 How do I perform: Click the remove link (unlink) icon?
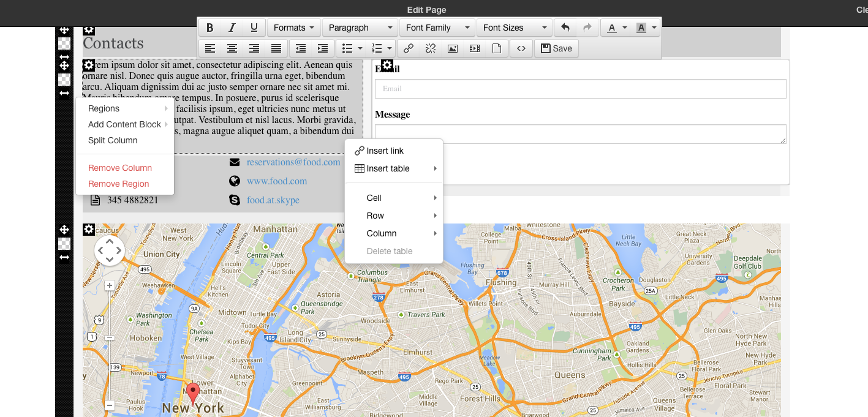tap(431, 48)
